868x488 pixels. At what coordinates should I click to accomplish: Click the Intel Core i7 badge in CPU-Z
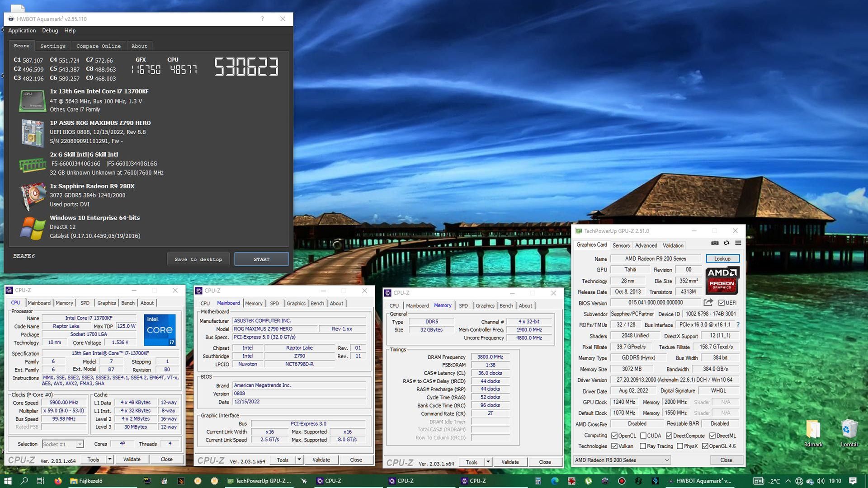(160, 330)
